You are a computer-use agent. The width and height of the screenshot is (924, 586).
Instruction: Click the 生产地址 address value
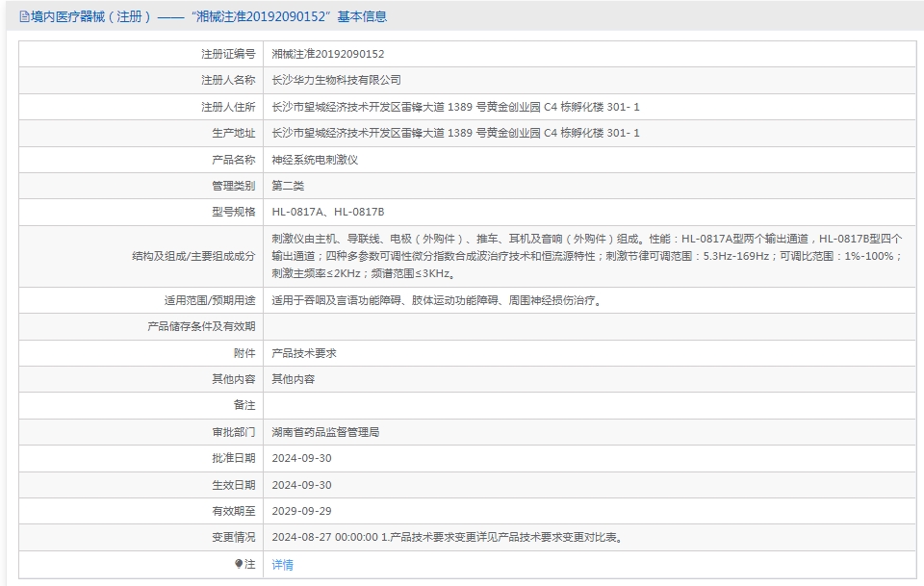(x=455, y=133)
